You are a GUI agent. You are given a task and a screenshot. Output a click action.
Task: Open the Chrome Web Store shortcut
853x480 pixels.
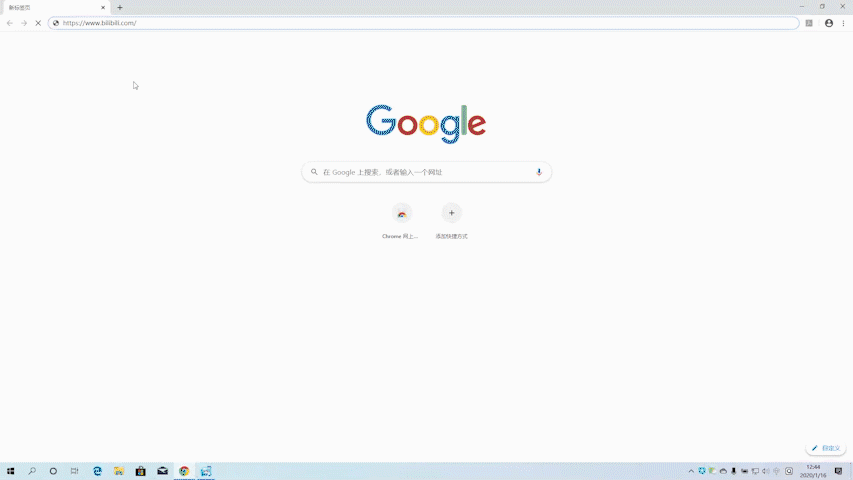coord(401,213)
